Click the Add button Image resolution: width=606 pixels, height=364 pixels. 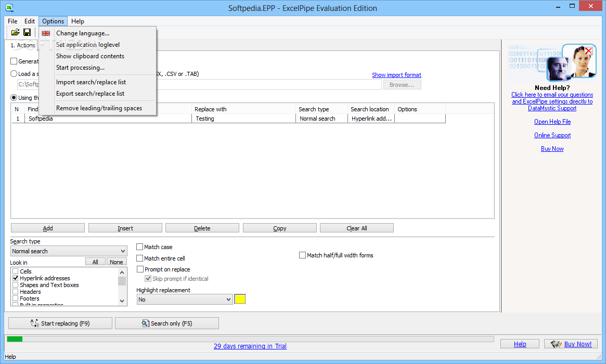48,228
